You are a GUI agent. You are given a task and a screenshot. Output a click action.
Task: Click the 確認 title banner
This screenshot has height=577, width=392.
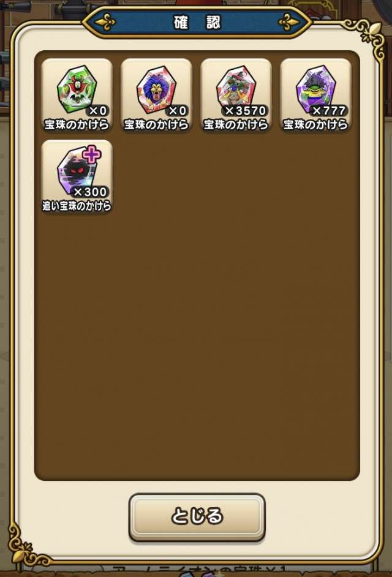pyautogui.click(x=197, y=23)
